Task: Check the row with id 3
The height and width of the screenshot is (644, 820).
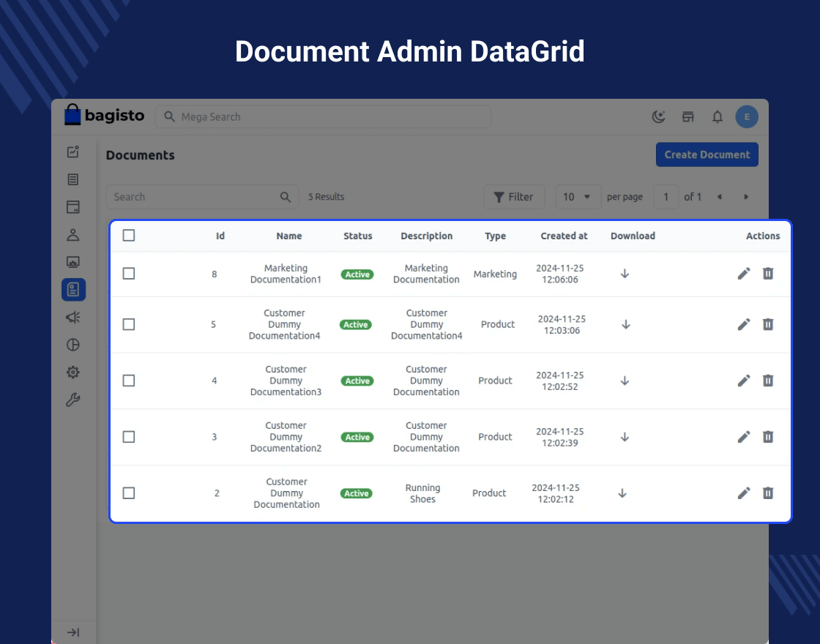Action: tap(129, 436)
